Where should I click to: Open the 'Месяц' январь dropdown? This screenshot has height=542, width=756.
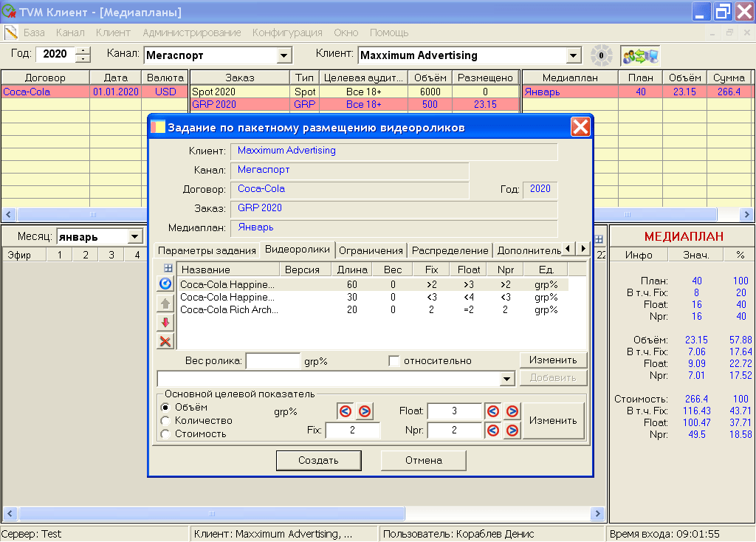[135, 237]
